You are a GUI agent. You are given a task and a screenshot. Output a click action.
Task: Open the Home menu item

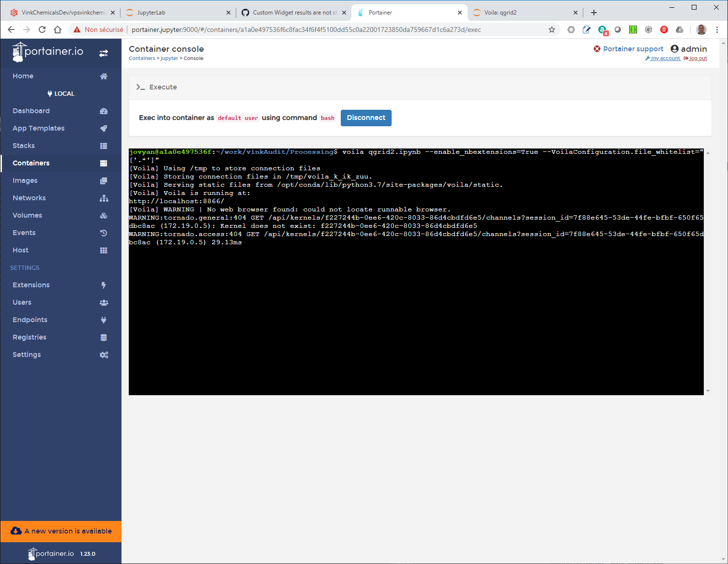(61, 76)
